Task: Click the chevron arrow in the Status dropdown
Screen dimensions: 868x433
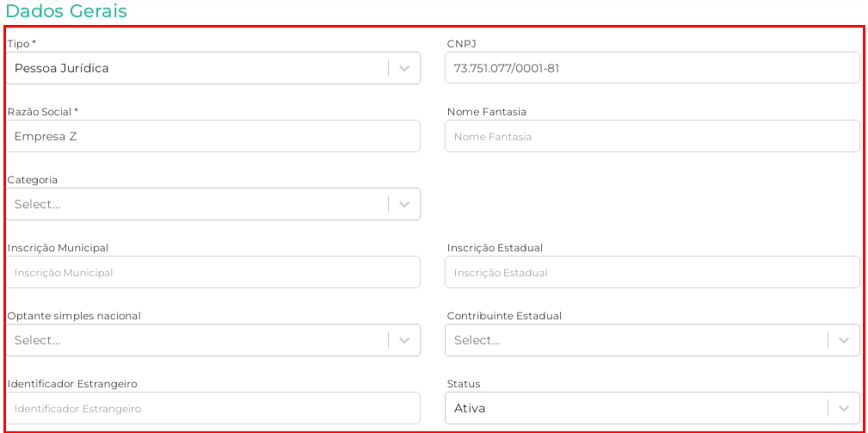Action: tap(844, 408)
